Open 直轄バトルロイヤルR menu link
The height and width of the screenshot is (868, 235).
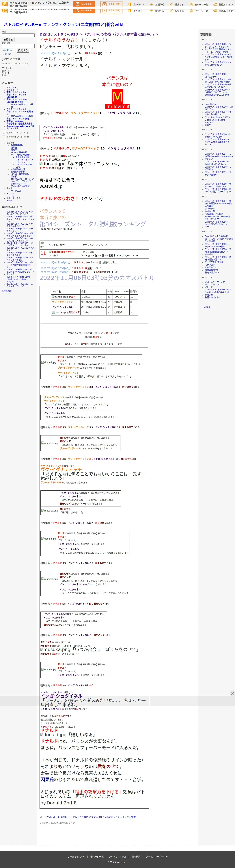click(16, 92)
